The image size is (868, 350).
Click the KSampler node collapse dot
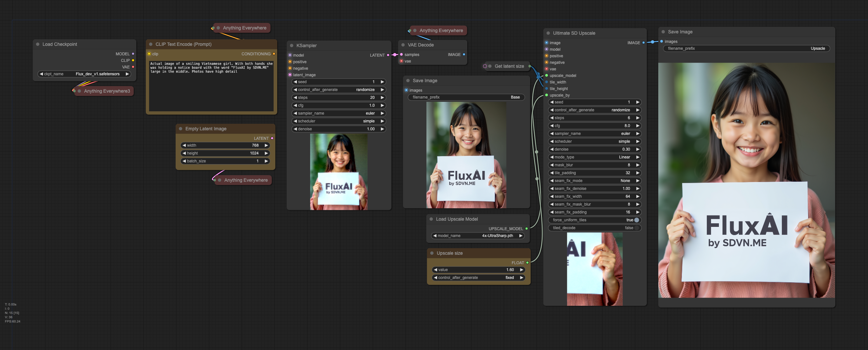click(x=292, y=46)
